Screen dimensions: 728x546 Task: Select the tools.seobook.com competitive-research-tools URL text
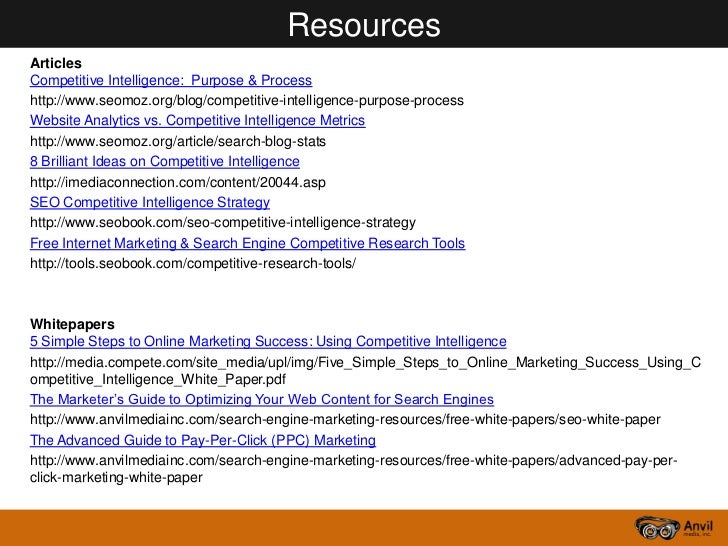click(x=193, y=263)
